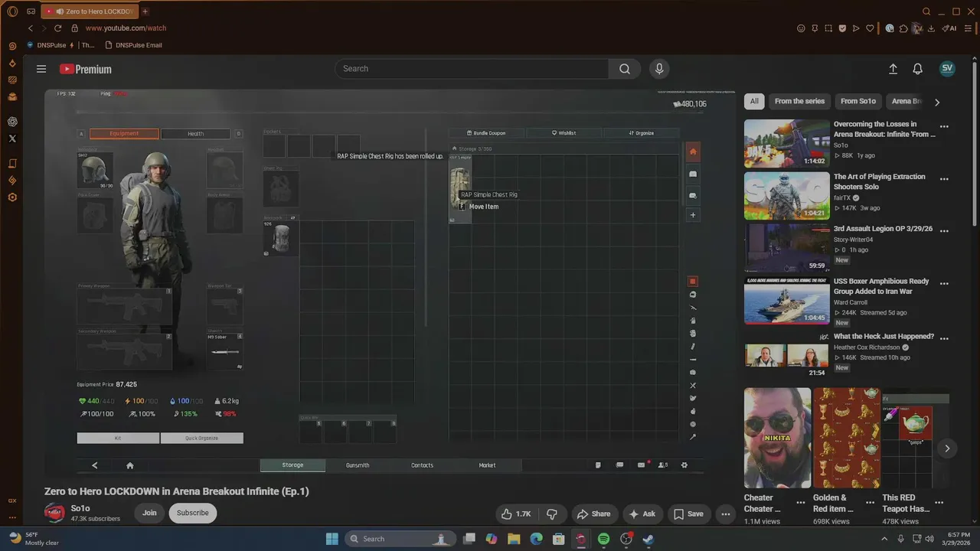Click the game Storage tab in video
This screenshot has height=551, width=980.
292,465
